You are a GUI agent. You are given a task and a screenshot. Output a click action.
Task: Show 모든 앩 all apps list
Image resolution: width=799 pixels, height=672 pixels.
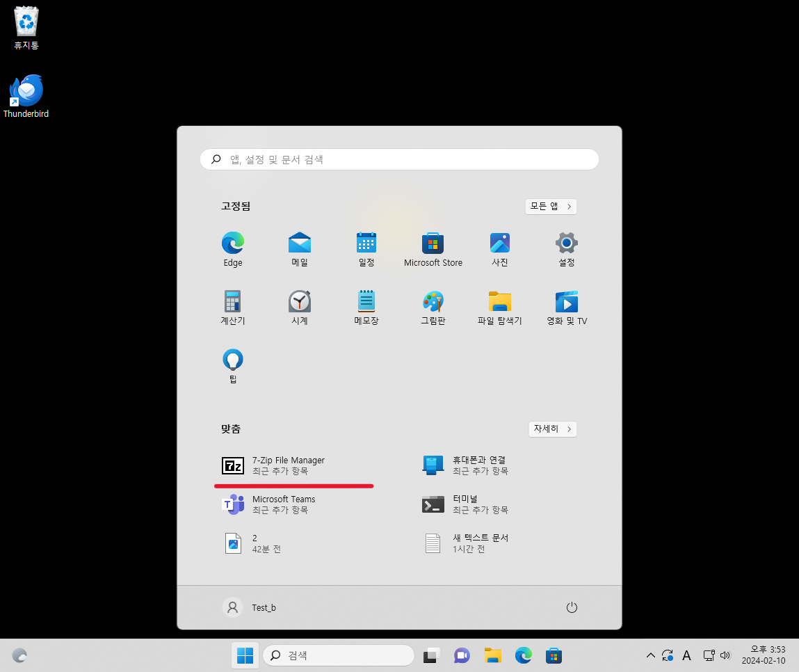point(551,207)
